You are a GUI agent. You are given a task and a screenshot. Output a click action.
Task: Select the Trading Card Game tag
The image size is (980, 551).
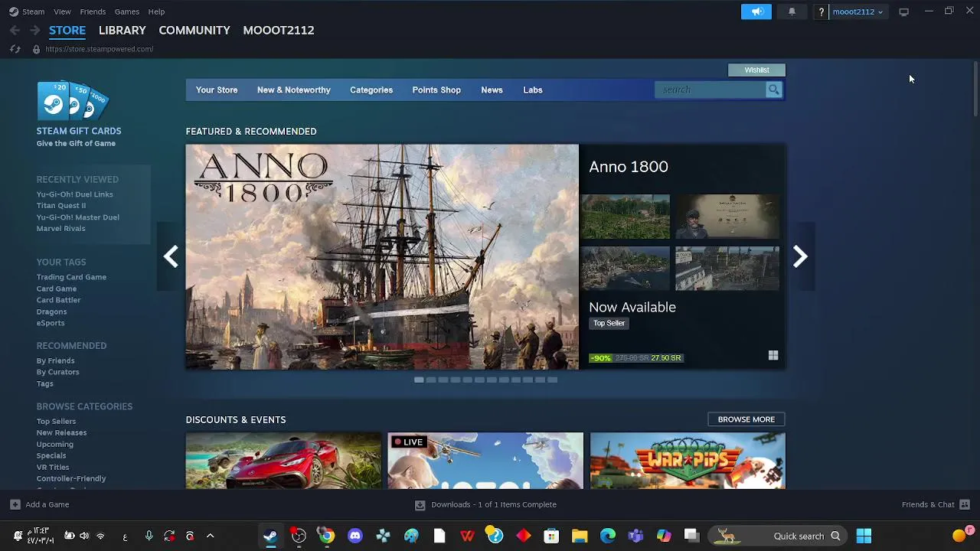[71, 277]
